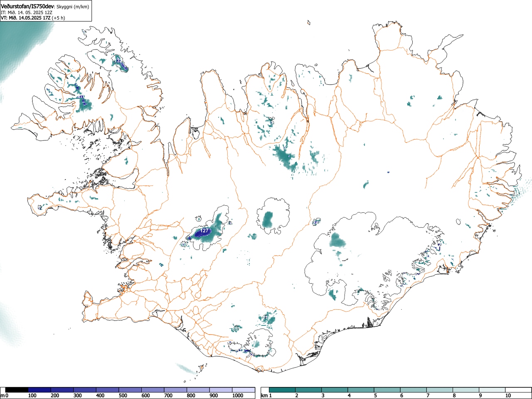Image resolution: width=532 pixels, height=399 pixels.
Task: Pick the palest segment above the 1000 label
Action: (244, 390)
